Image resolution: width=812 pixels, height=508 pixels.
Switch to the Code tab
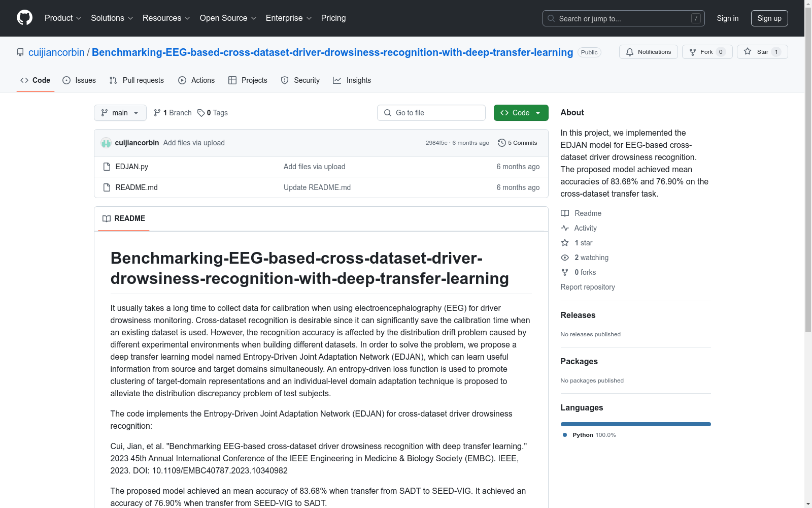36,80
